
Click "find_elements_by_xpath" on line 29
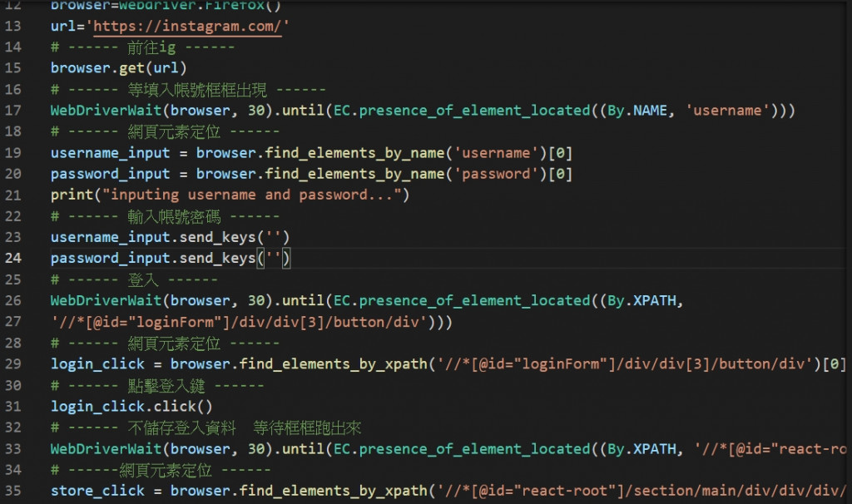pos(333,364)
